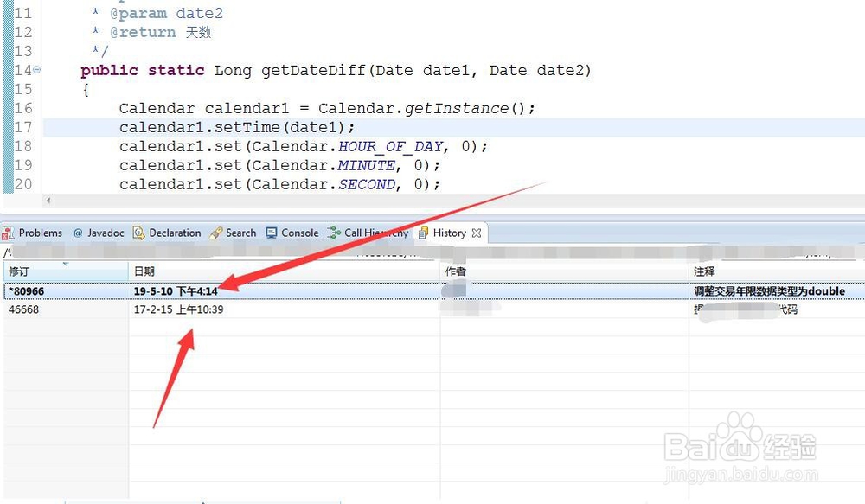Click the History view icon

423,233
